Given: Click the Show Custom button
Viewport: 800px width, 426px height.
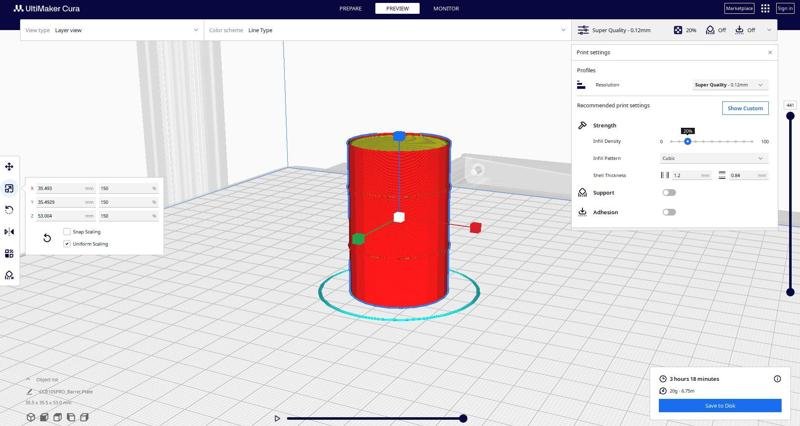Looking at the screenshot, I should point(745,108).
